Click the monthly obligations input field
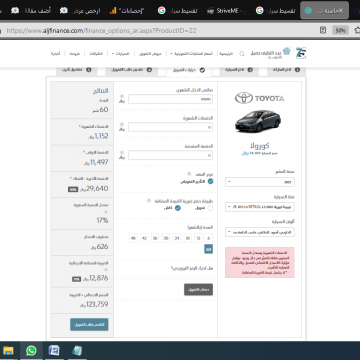360x360 pixels. point(170,127)
